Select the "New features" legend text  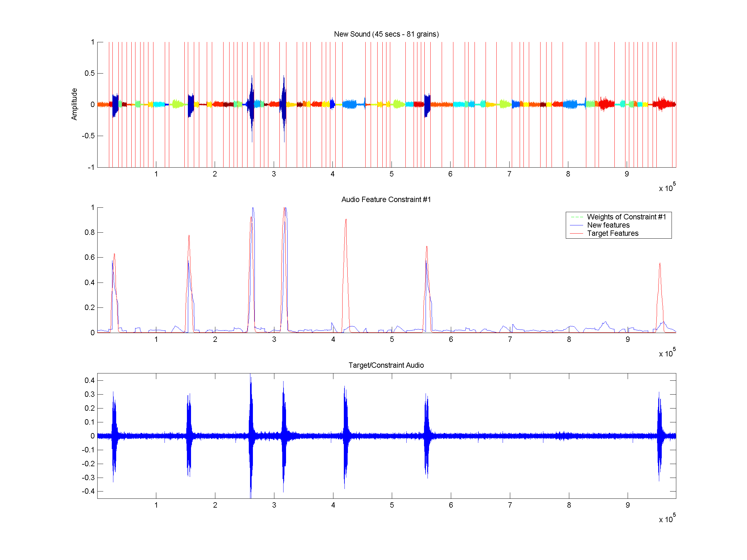point(608,225)
